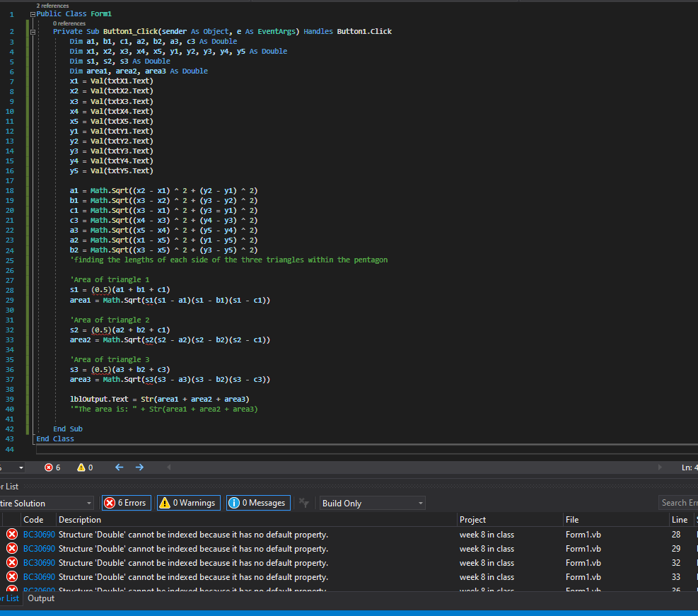Switch to the Output tab

tap(41, 598)
